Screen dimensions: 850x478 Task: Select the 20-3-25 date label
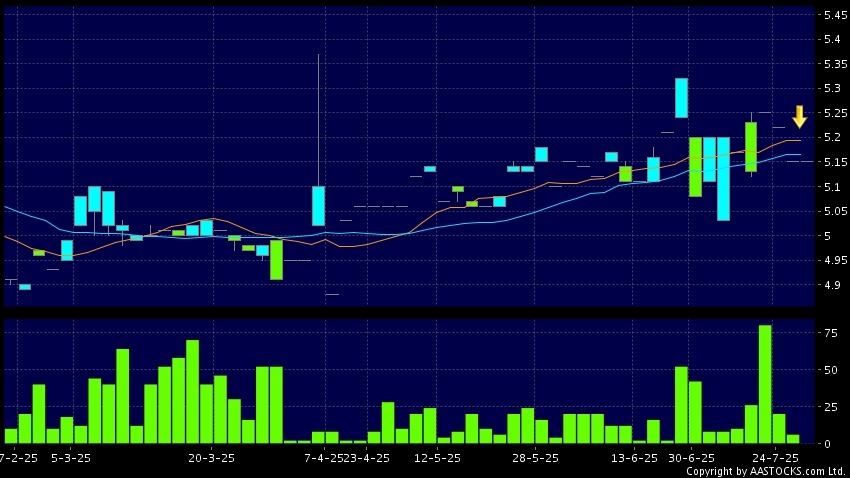(211, 458)
